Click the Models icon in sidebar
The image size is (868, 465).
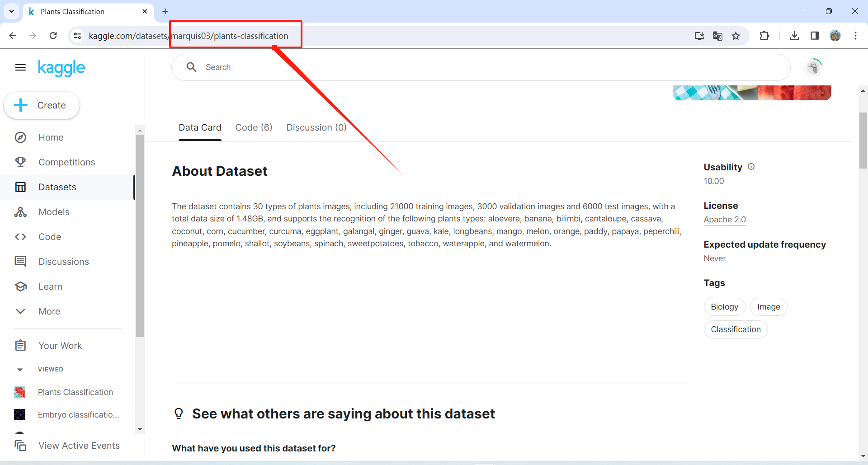click(20, 212)
